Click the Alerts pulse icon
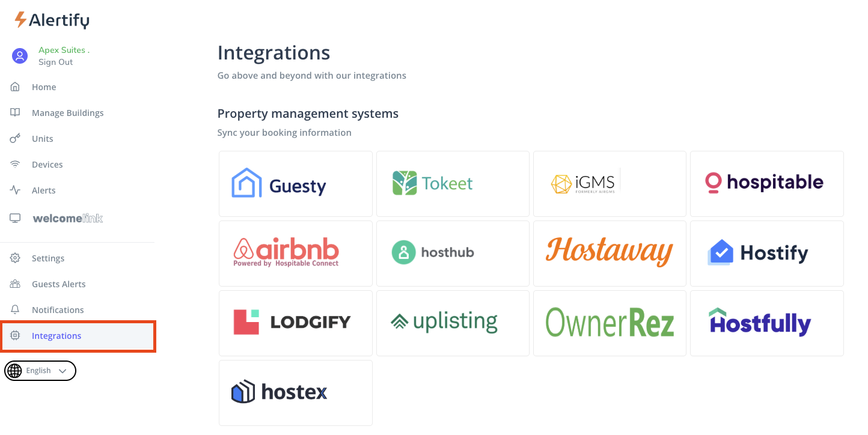This screenshot has height=435, width=868. pyautogui.click(x=16, y=190)
